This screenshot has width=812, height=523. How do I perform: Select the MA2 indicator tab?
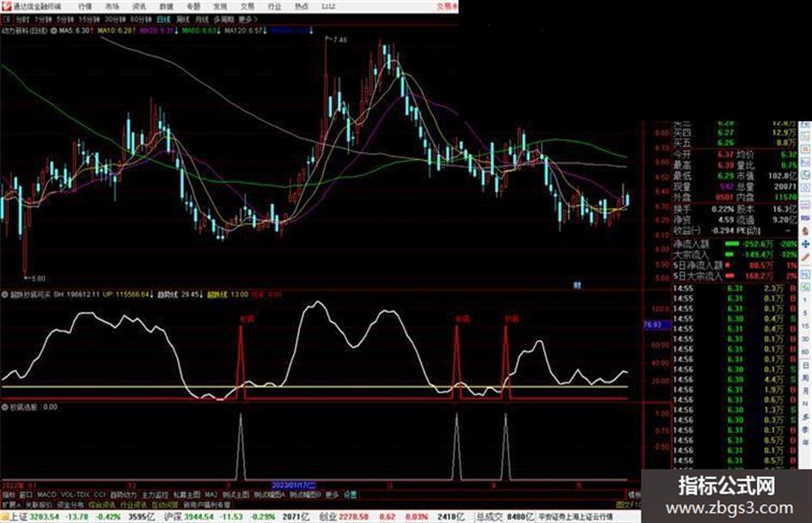[x=211, y=495]
